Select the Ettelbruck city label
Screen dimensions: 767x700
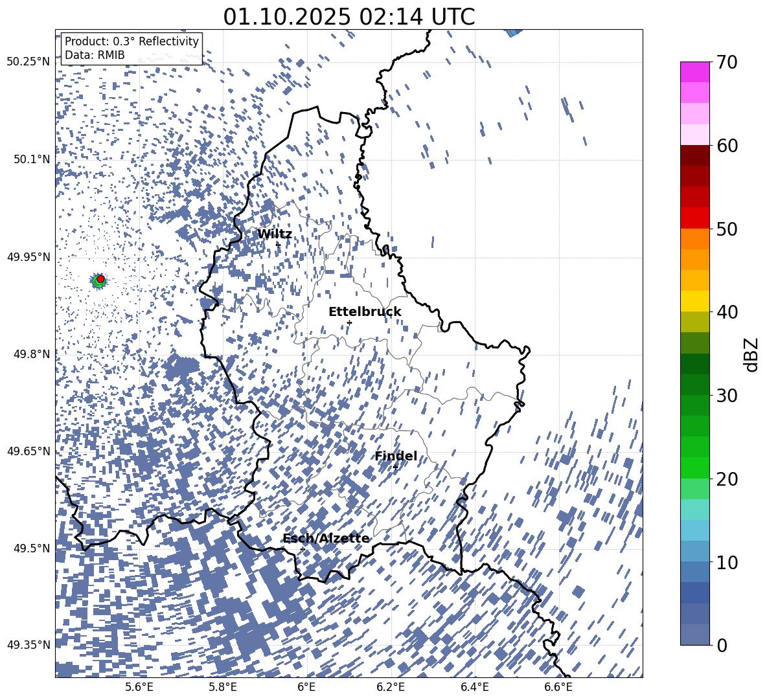click(x=365, y=312)
